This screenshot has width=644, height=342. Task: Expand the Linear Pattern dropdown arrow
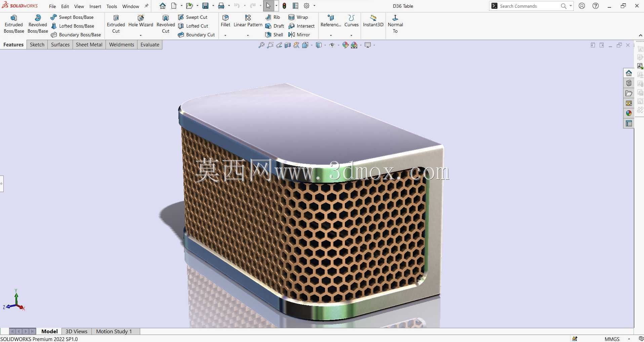pos(248,35)
